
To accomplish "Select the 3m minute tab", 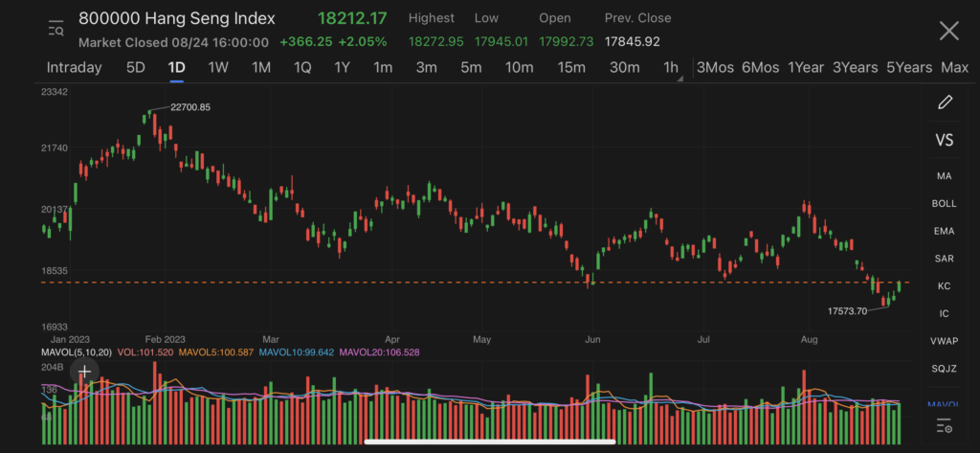I will pos(426,68).
